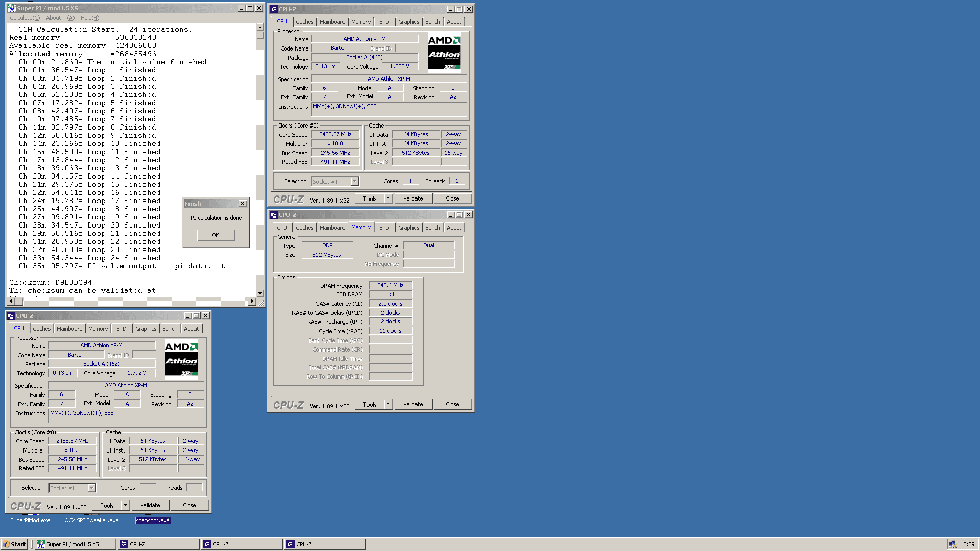The image size is (980, 551).
Task: Open Memory tab in top CPU-Z window
Action: click(x=361, y=22)
